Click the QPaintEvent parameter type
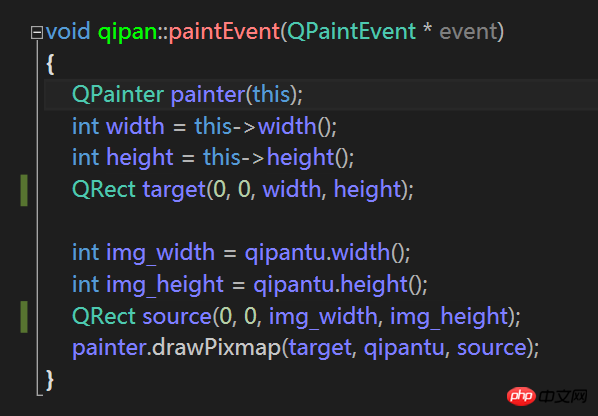This screenshot has height=416, width=598. coord(351,31)
